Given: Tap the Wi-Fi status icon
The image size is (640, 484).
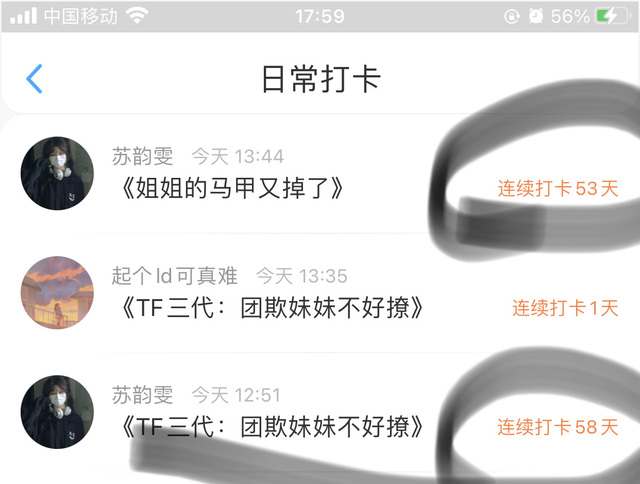Looking at the screenshot, I should coord(137,16).
